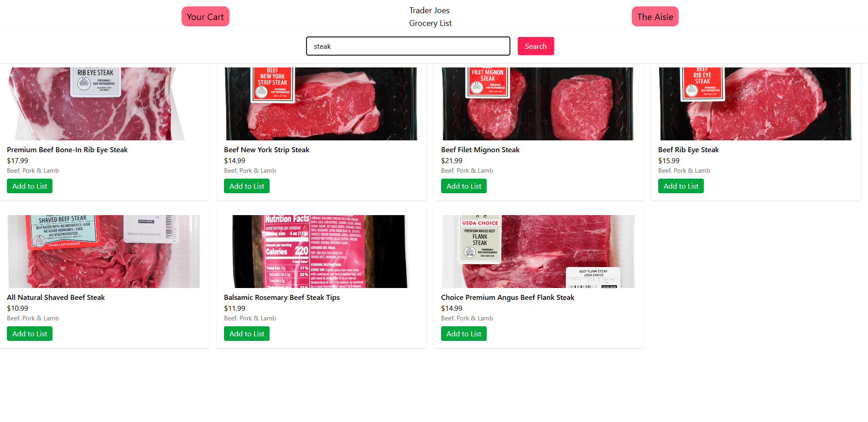Click the Beef Rib Eye Steak thumbnail

pos(756,104)
